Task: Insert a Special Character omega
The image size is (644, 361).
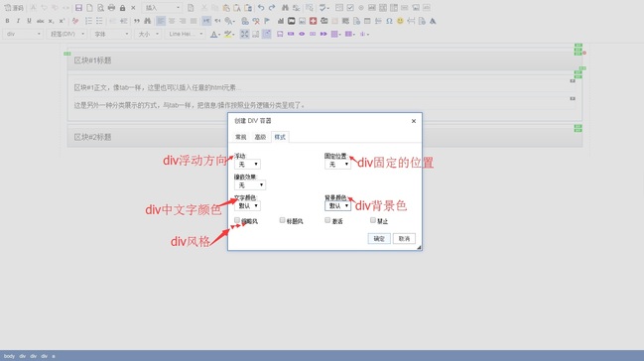Action: click(x=389, y=21)
